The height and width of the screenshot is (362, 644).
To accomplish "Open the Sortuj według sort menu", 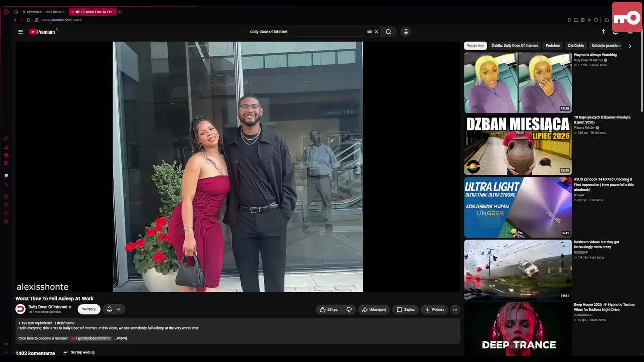I will pyautogui.click(x=79, y=352).
